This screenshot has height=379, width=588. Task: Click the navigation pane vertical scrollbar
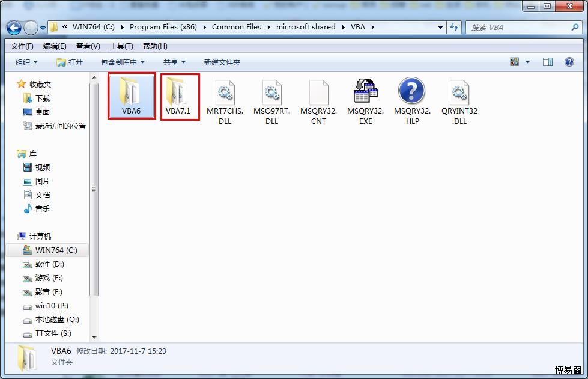tap(94, 189)
